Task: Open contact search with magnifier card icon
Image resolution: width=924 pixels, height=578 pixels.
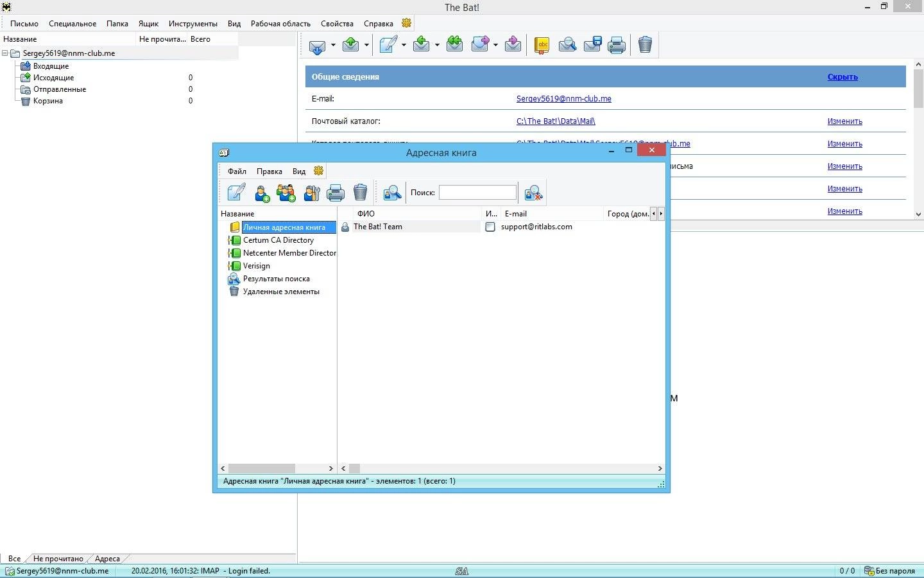Action: 392,193
